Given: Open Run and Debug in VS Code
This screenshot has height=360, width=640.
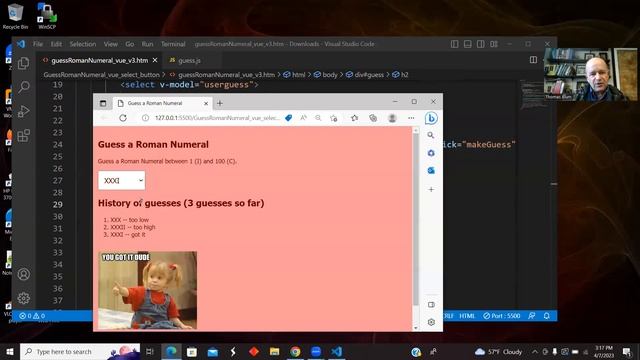Looking at the screenshot, I should tap(24, 111).
